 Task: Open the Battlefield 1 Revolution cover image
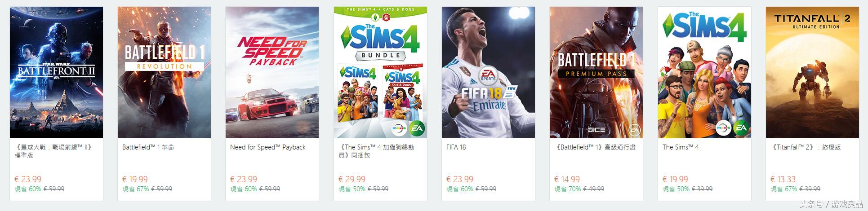tap(164, 72)
